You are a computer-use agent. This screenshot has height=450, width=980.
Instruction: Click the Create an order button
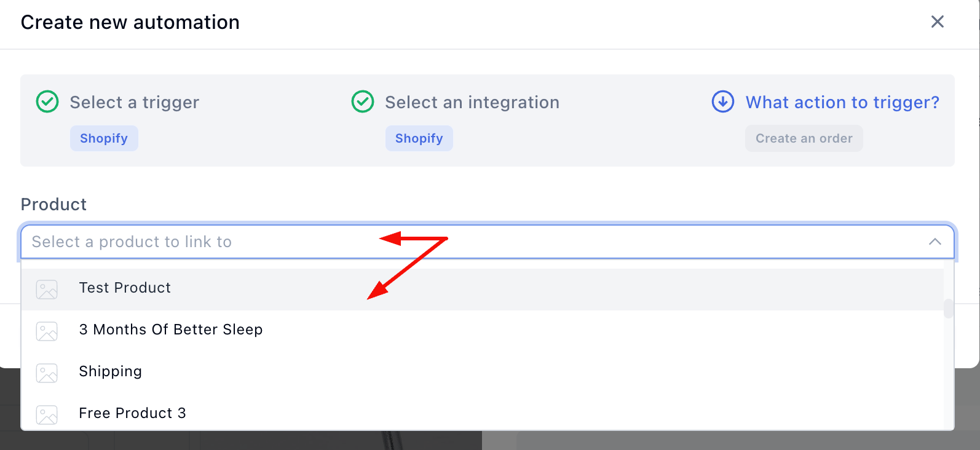click(x=804, y=138)
